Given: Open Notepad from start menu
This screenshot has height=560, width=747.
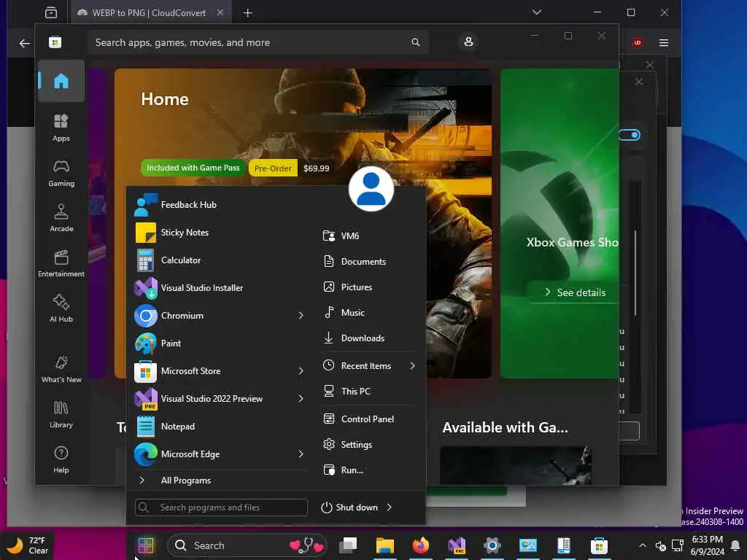Looking at the screenshot, I should pyautogui.click(x=220, y=426).
